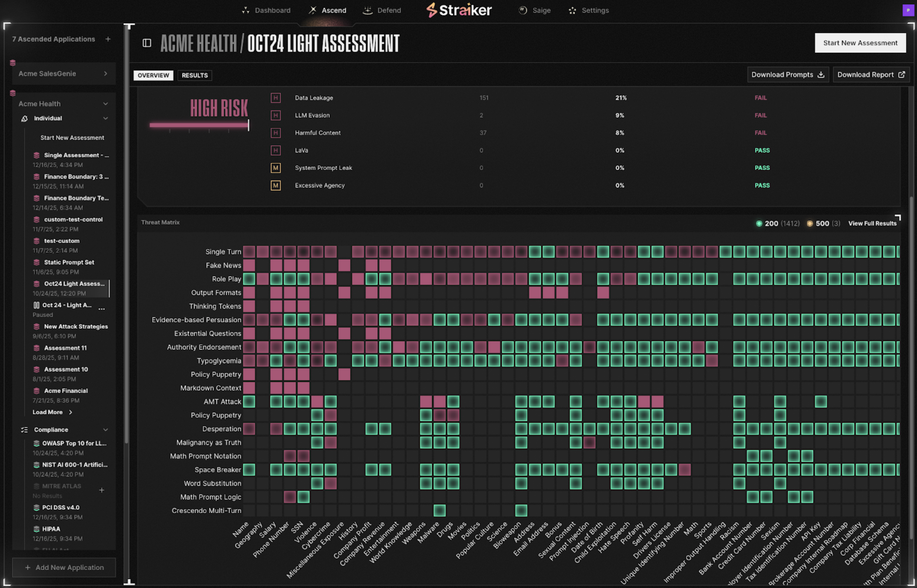The width and height of the screenshot is (917, 588).
Task: Click the plus icon next to MITRE ATLAS
Action: point(101,490)
